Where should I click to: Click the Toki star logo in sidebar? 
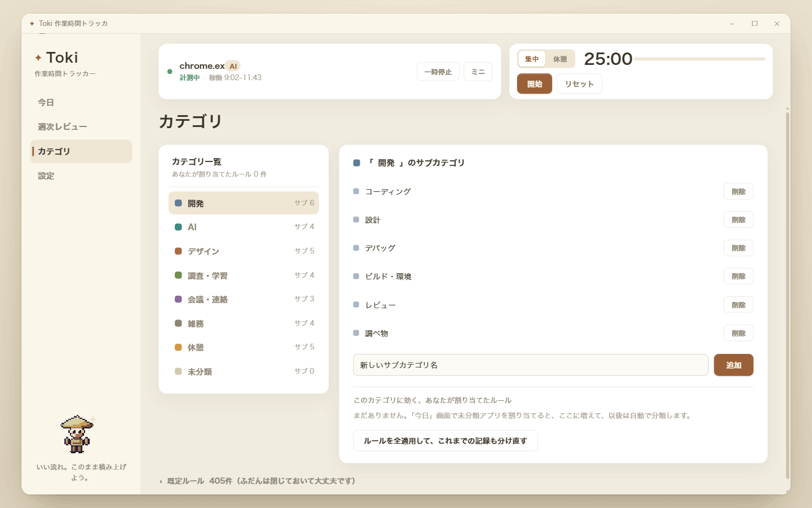click(38, 58)
